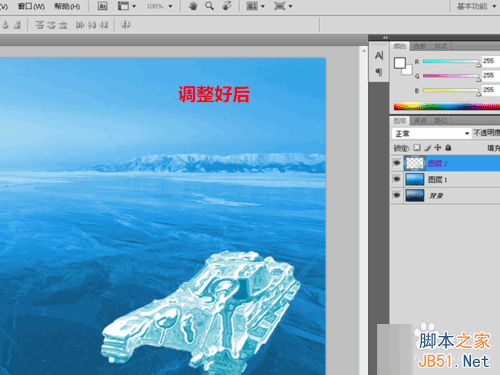Screen dimensions: 500x375
Task: Select the 图层 2 layer thumbnail
Action: click(415, 163)
